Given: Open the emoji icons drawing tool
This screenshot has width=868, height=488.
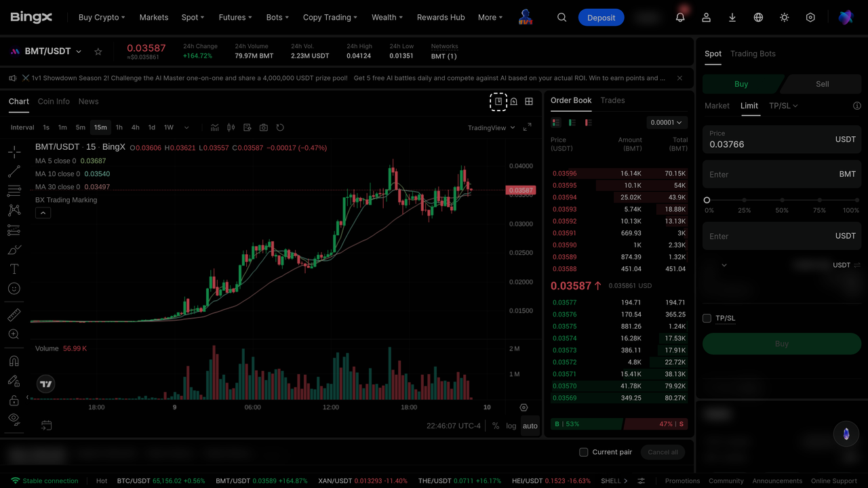Looking at the screenshot, I should (14, 289).
